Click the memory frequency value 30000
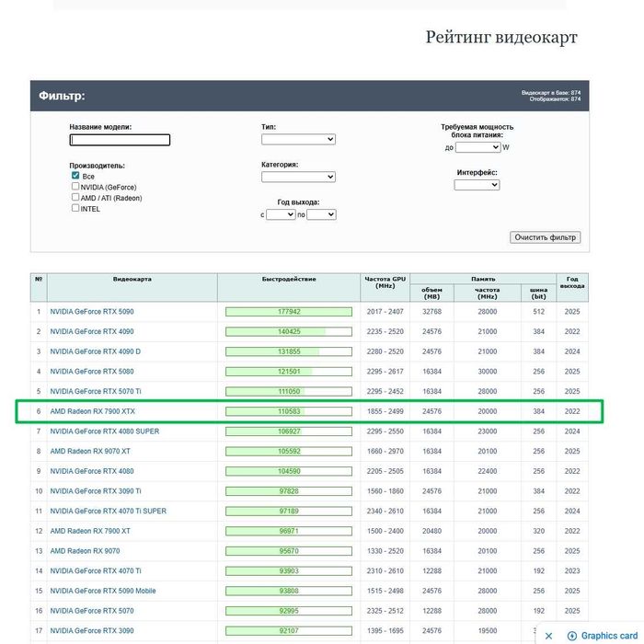The width and height of the screenshot is (644, 644). click(x=487, y=372)
